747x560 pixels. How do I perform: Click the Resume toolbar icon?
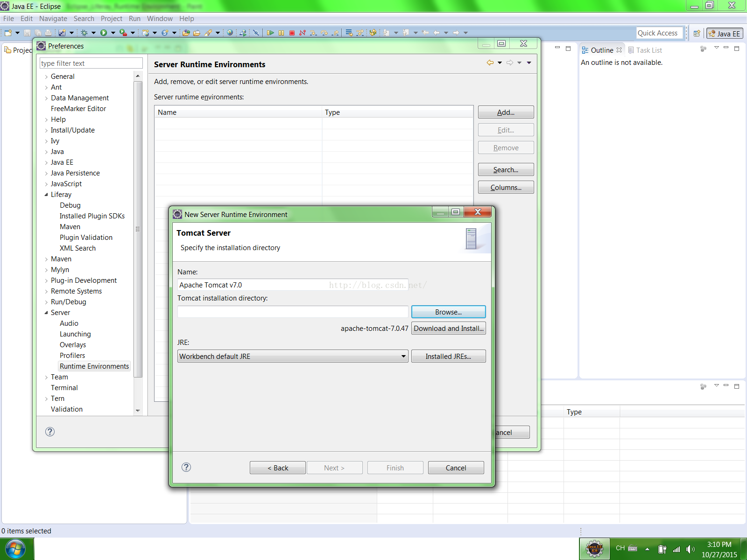click(x=270, y=33)
